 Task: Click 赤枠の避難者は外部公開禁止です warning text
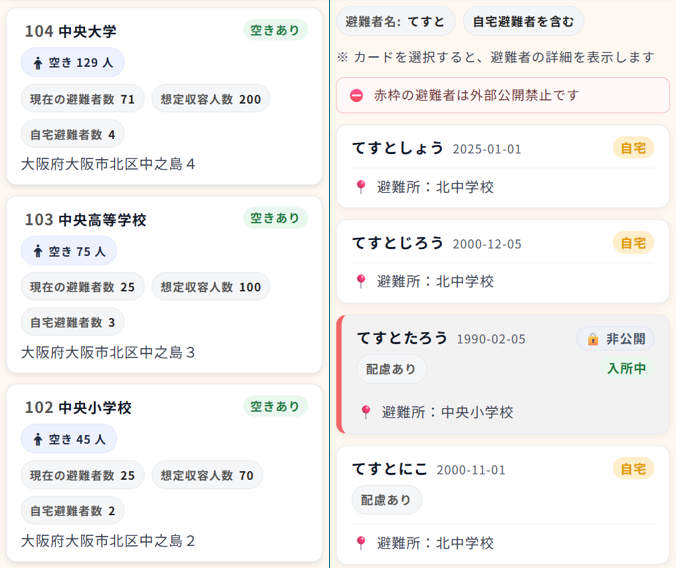(x=476, y=95)
